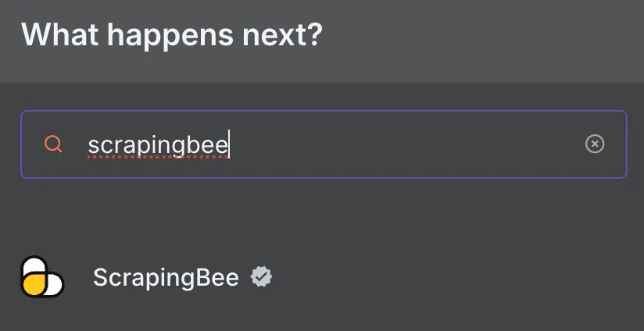This screenshot has width=644, height=331.
Task: Pick ScrapingBee as the next step
Action: [x=166, y=277]
